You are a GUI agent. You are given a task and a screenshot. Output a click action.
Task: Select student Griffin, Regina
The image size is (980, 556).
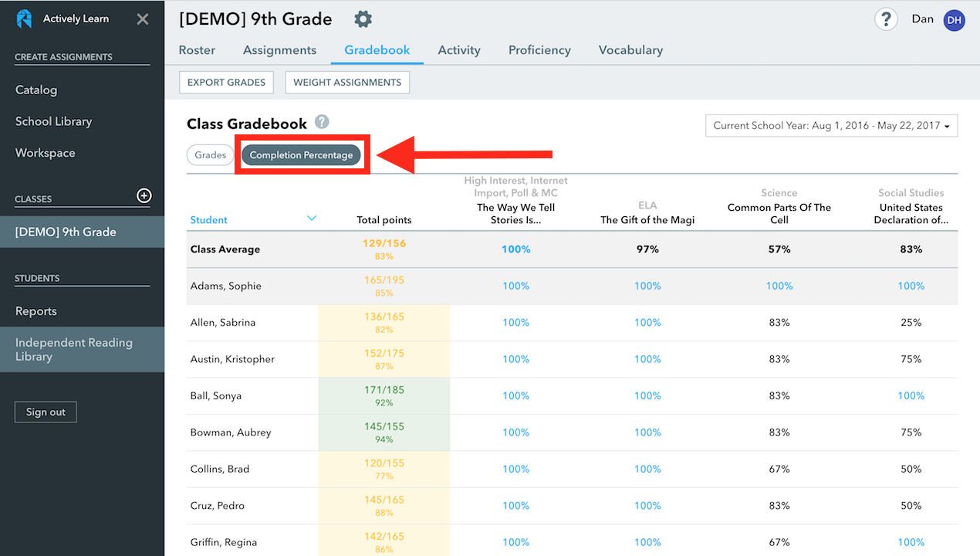(224, 542)
